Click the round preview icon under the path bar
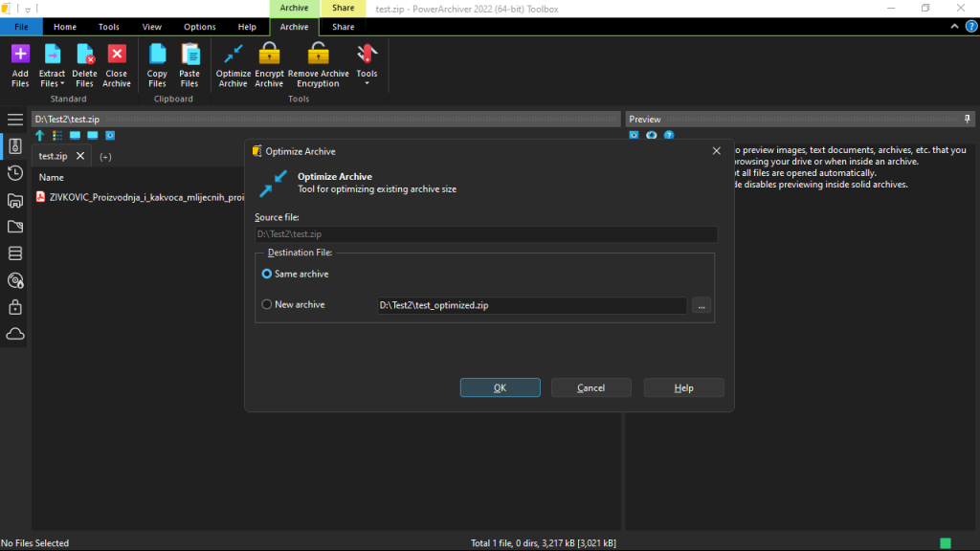This screenshot has width=980, height=551. pos(110,136)
